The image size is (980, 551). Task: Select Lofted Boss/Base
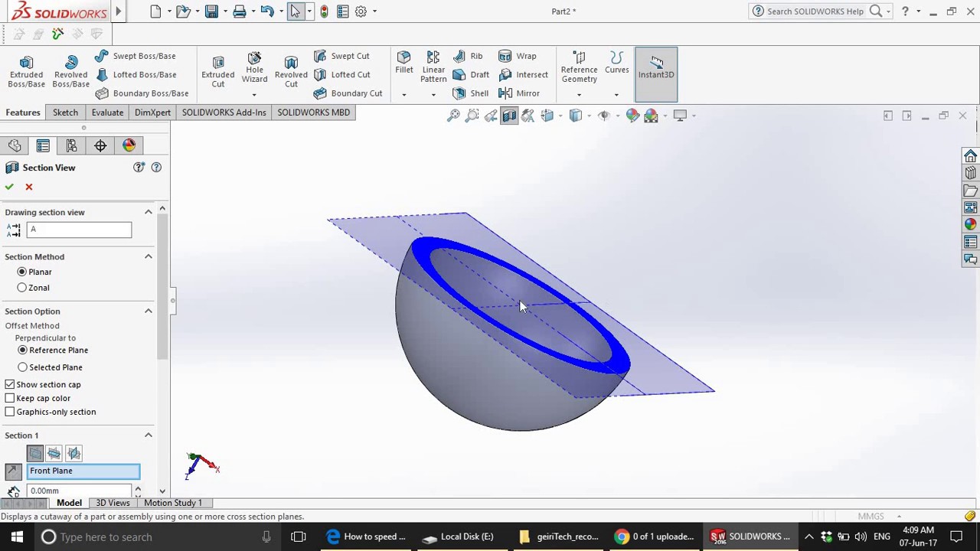coord(136,74)
